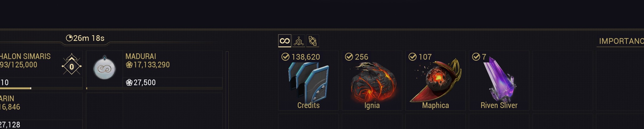Image resolution: width=644 pixels, height=129 pixels.
Task: Toggle the checkmark next to 138,620
Action: (x=285, y=57)
